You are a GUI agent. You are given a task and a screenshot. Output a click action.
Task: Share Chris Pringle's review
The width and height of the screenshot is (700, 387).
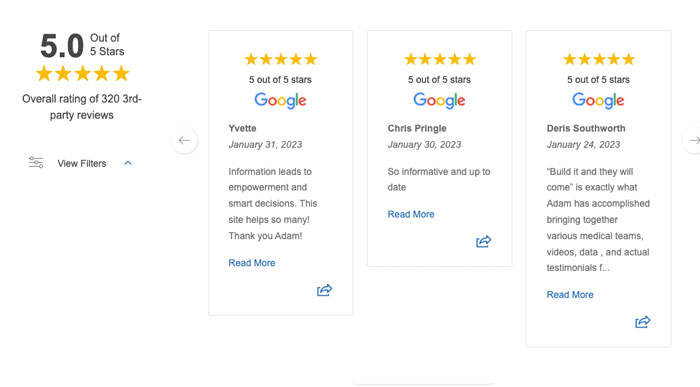483,241
